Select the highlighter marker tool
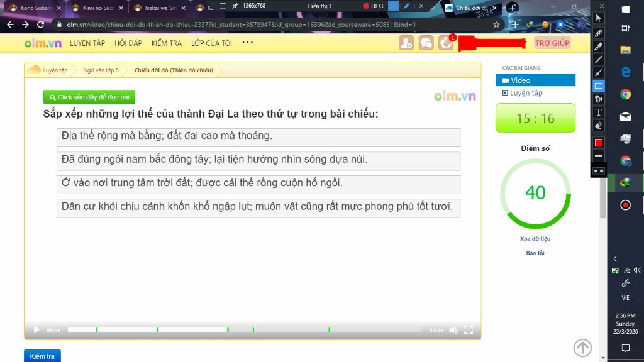The image size is (644, 362). (599, 46)
